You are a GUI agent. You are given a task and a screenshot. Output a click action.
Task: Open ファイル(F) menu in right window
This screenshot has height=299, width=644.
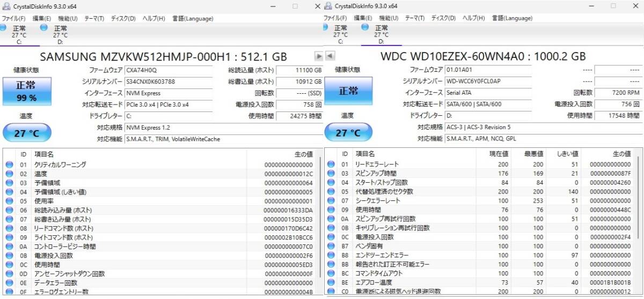click(x=335, y=18)
